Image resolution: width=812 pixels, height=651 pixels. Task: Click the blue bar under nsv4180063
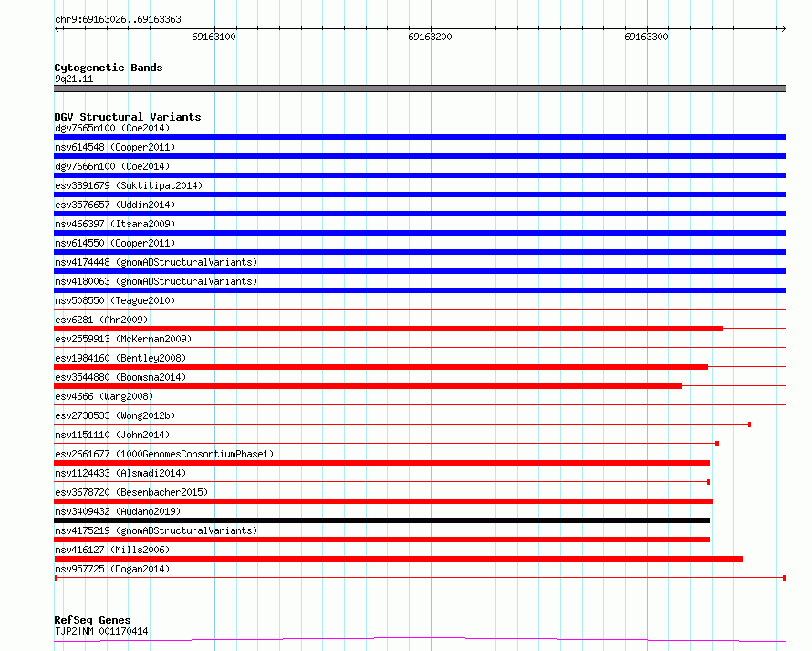coord(420,290)
